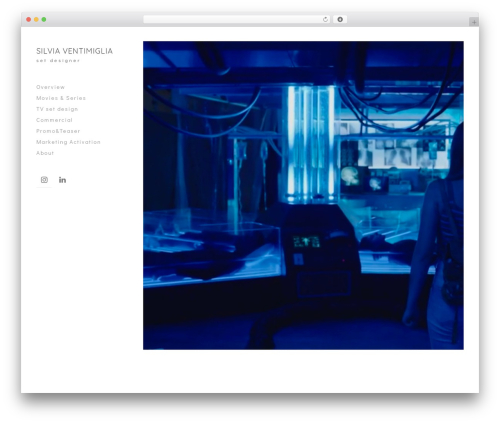The width and height of the screenshot is (500, 423).
Task: Reload the page with the refresh icon
Action: click(325, 20)
